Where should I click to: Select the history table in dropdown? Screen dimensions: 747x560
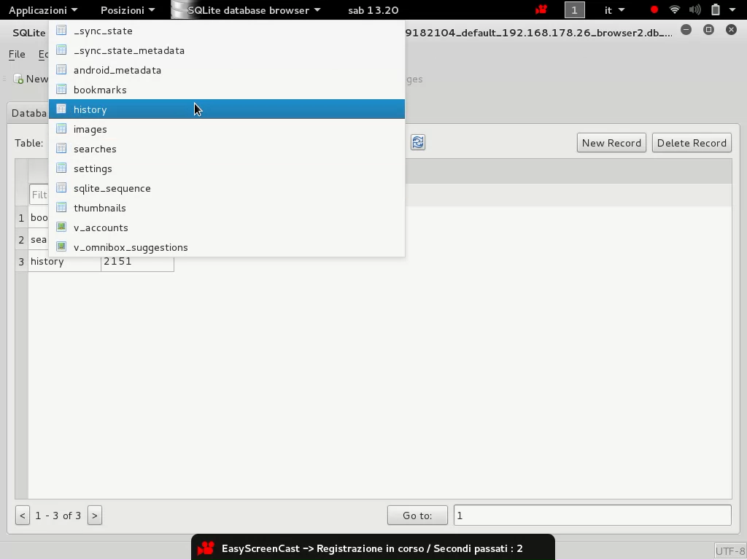pos(227,109)
